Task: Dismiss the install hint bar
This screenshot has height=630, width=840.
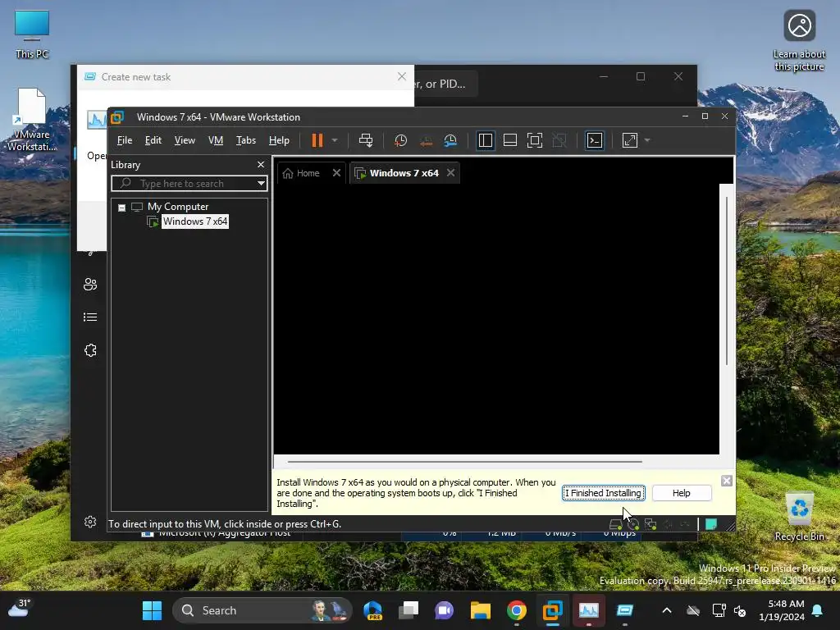Action: [727, 481]
